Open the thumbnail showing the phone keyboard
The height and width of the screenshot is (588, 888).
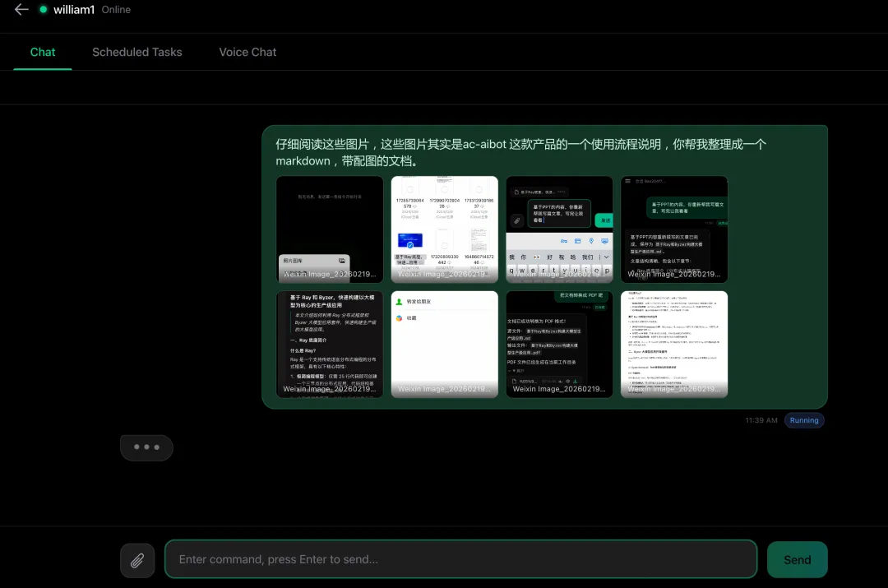(x=560, y=229)
